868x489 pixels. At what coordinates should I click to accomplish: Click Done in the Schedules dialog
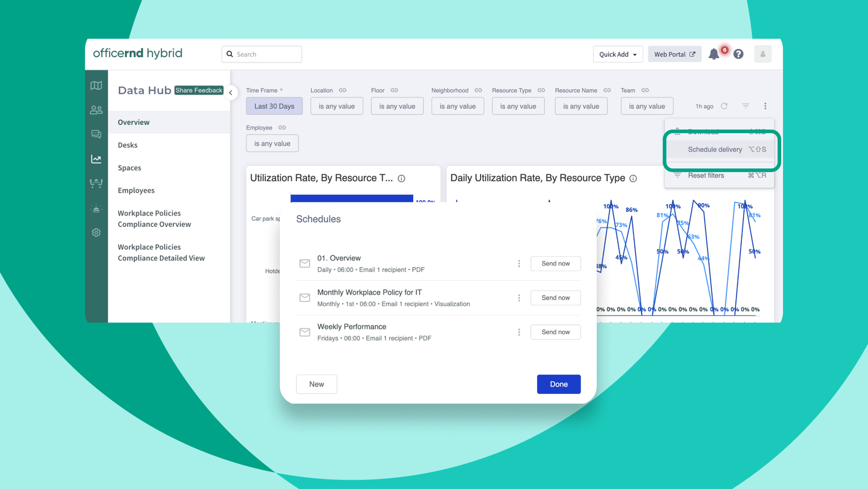[x=558, y=384]
